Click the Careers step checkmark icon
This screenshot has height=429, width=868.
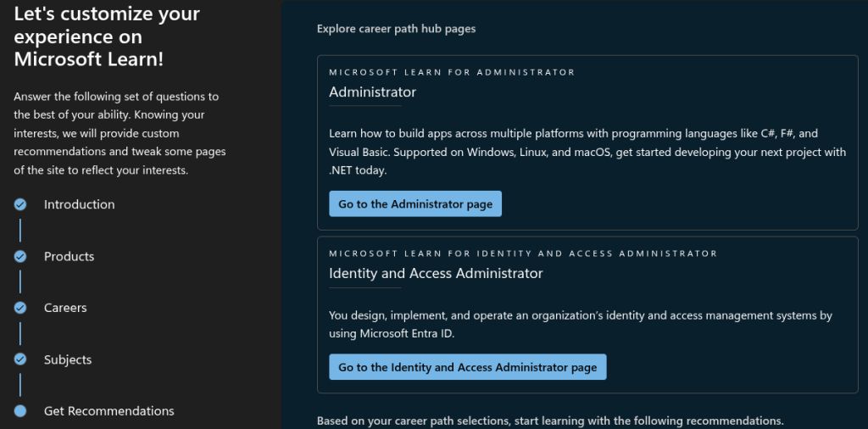20,308
